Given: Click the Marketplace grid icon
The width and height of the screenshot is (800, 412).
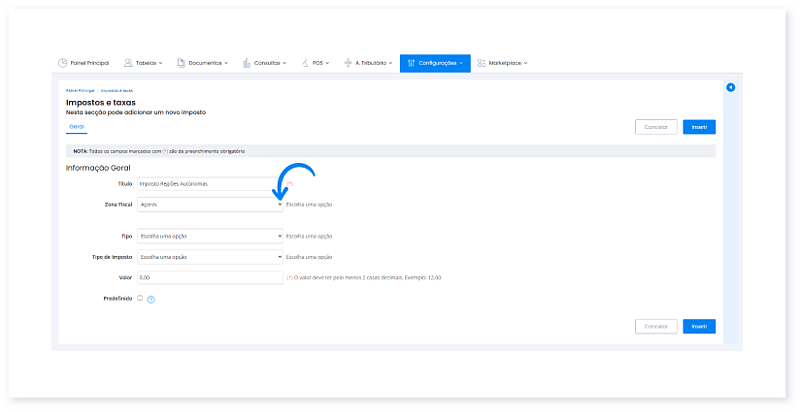Looking at the screenshot, I should pos(482,63).
